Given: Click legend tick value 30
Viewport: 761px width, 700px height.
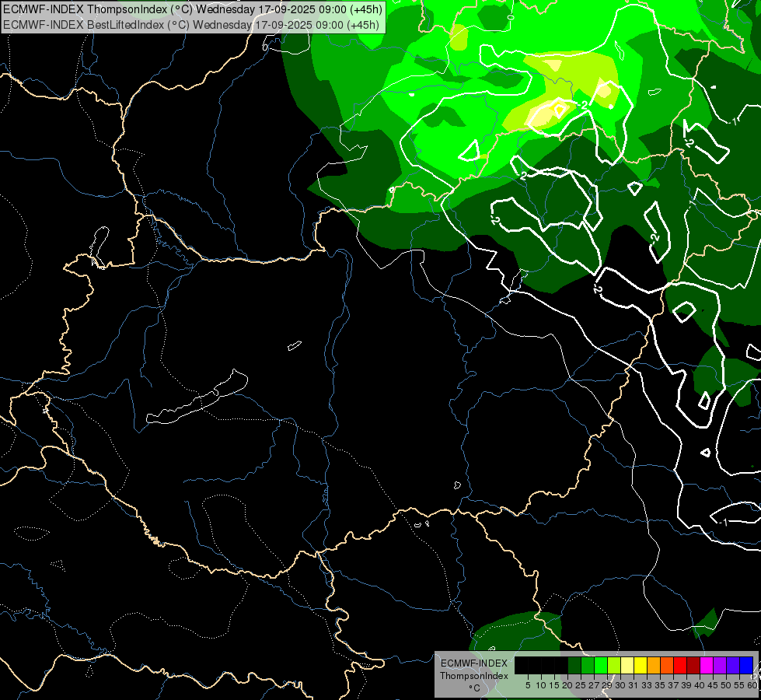Looking at the screenshot, I should pos(620,685).
